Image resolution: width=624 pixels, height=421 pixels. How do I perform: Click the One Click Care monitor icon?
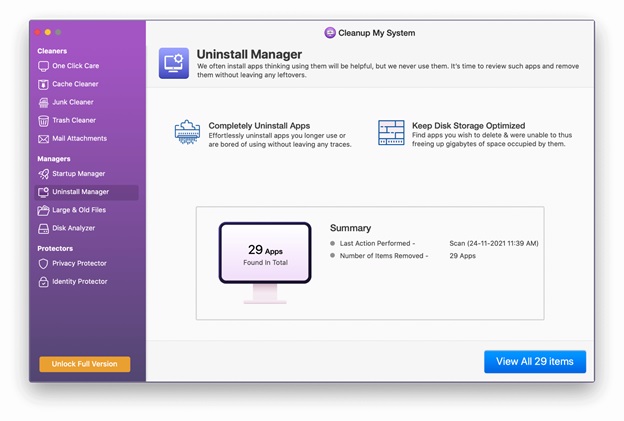tap(43, 66)
